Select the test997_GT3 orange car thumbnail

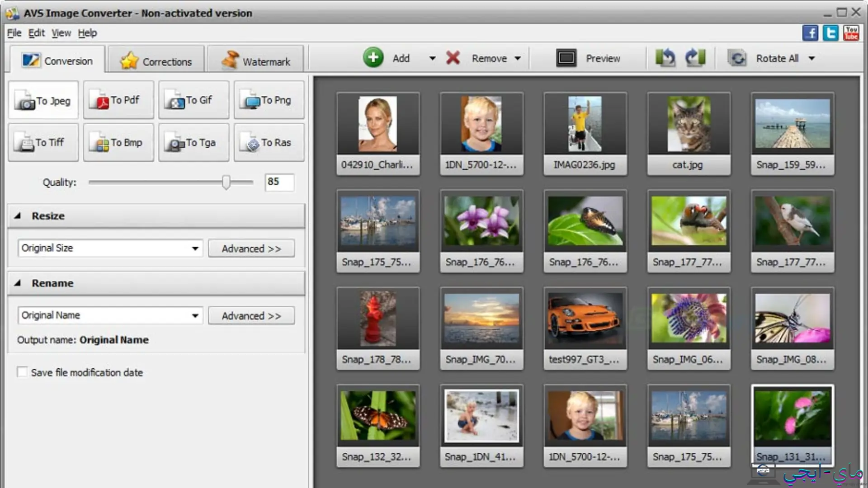point(585,328)
